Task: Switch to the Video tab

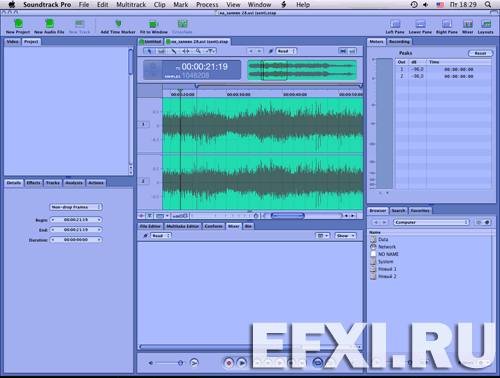Action: [12, 42]
